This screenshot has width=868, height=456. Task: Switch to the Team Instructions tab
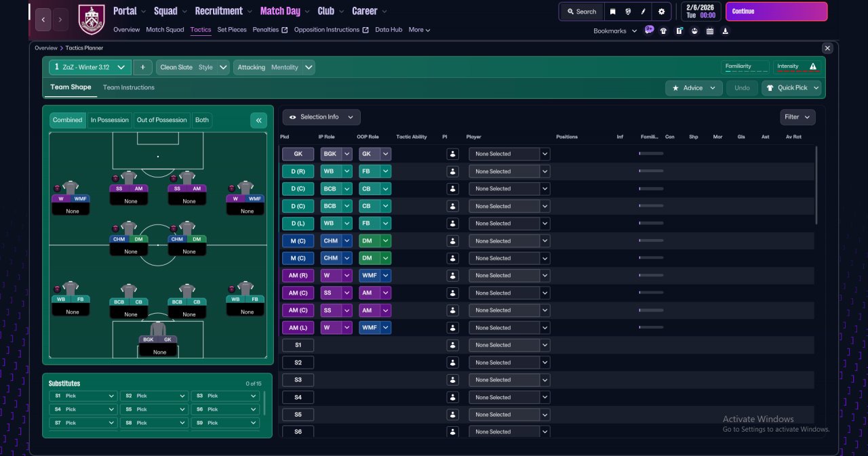tap(129, 87)
